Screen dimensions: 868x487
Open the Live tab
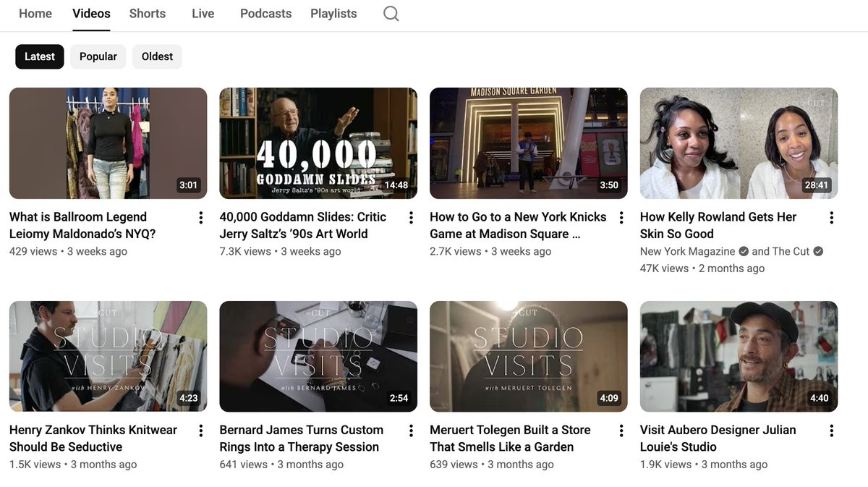(x=203, y=14)
